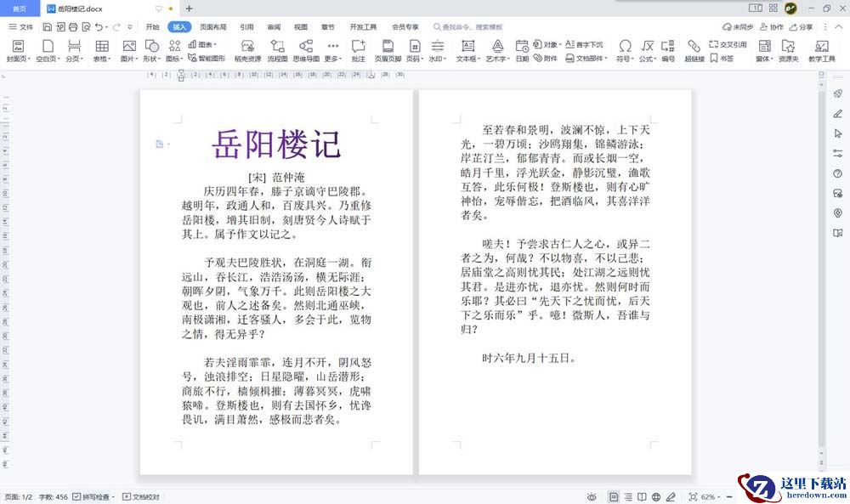This screenshot has width=850, height=504.
Task: Open the View (视图) tab
Action: 301,26
